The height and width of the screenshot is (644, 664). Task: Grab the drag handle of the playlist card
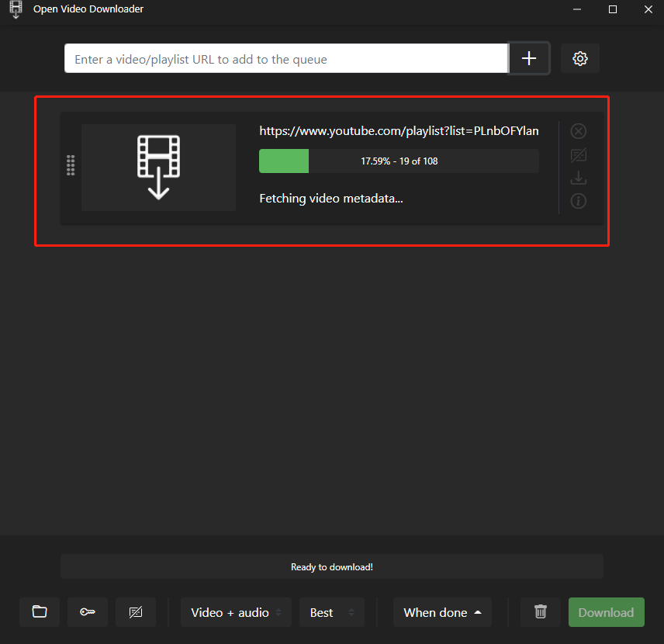tap(71, 165)
